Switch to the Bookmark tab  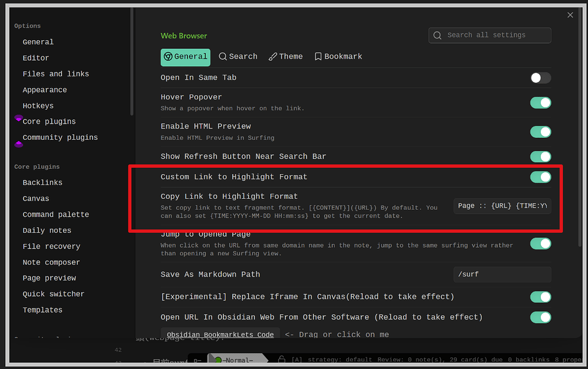coord(338,57)
